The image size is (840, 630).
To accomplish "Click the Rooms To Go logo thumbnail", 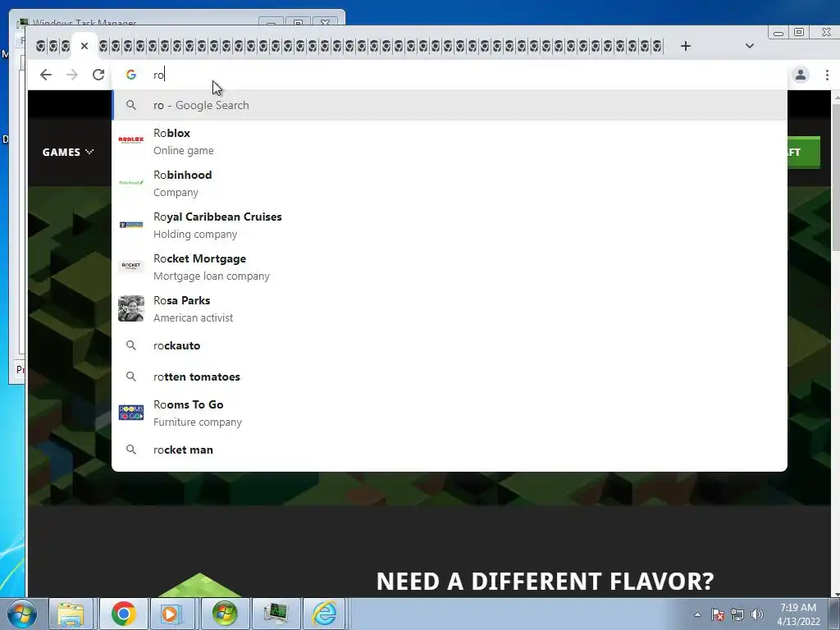I will tap(130, 413).
